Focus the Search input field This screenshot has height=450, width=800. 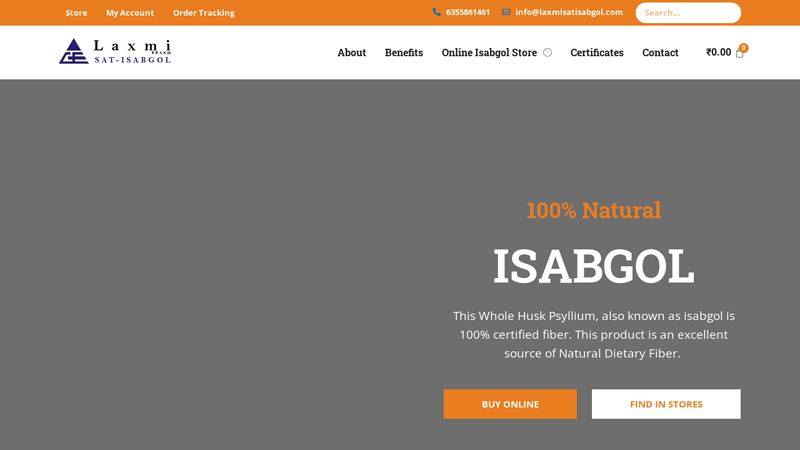688,13
